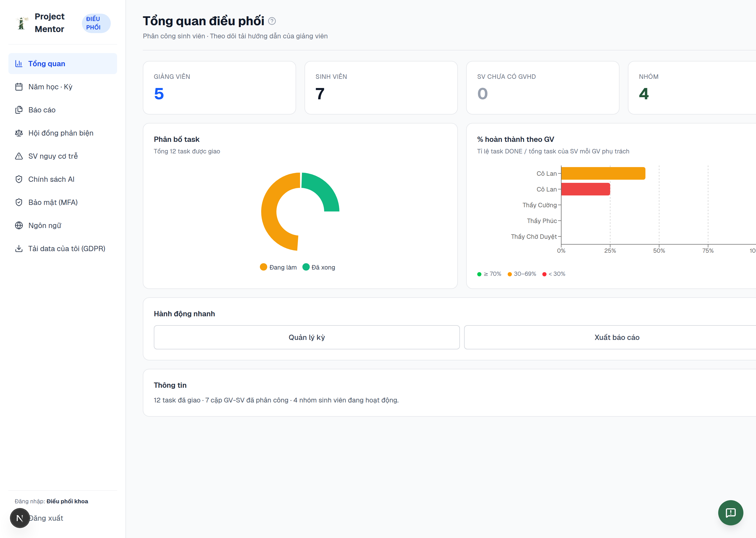Click the 50% axis tick label

click(659, 251)
